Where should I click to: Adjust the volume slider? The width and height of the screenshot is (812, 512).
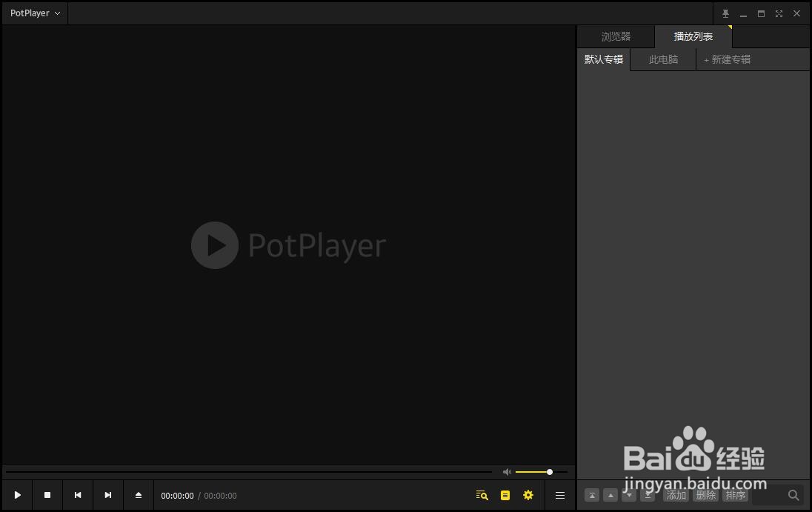(x=548, y=471)
